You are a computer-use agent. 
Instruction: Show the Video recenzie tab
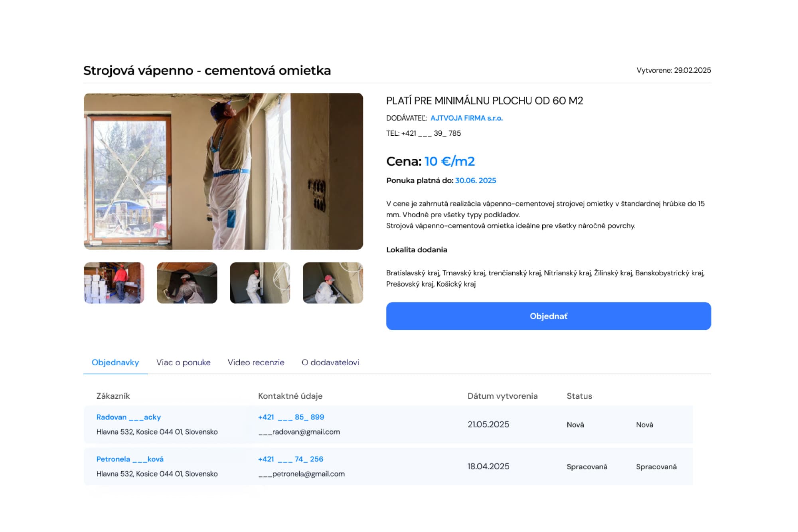(256, 362)
